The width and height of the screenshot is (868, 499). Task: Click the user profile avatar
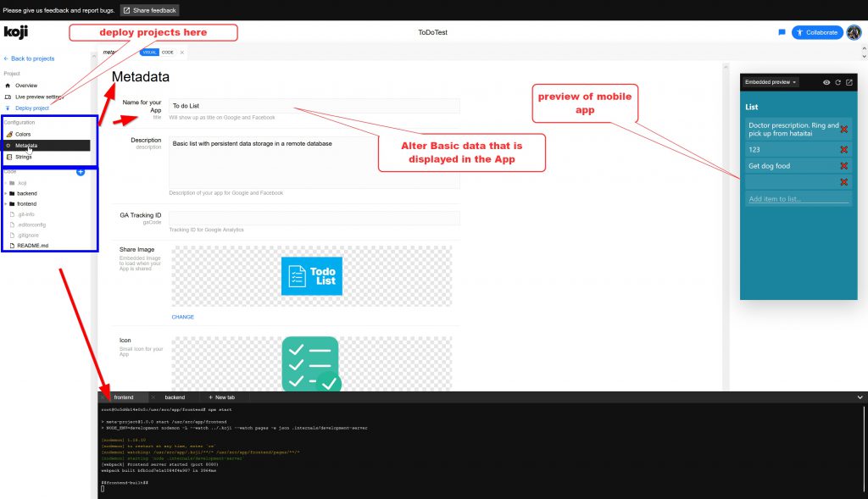coord(854,32)
